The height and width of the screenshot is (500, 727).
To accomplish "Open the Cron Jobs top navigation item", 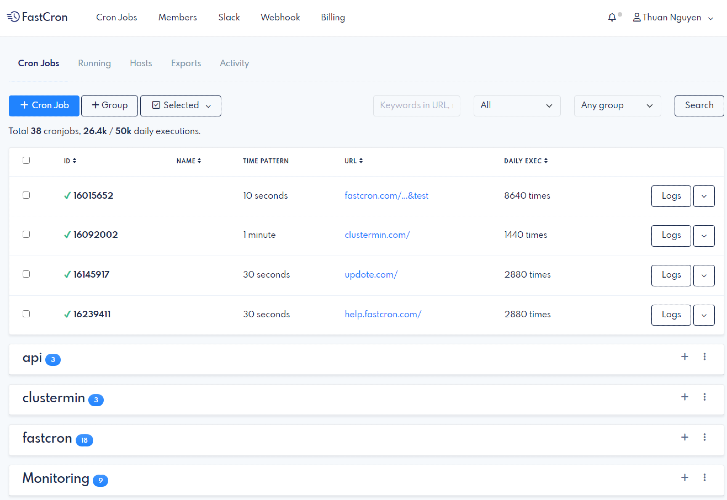I will pyautogui.click(x=117, y=18).
